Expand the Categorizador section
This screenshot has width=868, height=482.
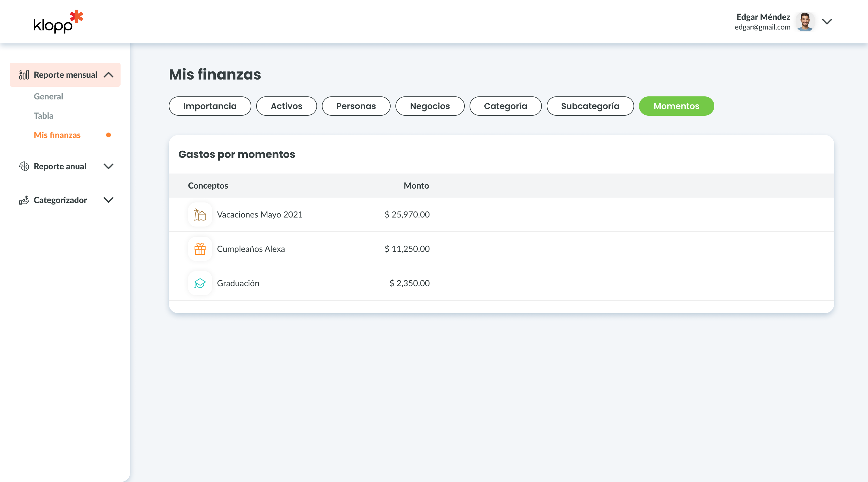[108, 200]
